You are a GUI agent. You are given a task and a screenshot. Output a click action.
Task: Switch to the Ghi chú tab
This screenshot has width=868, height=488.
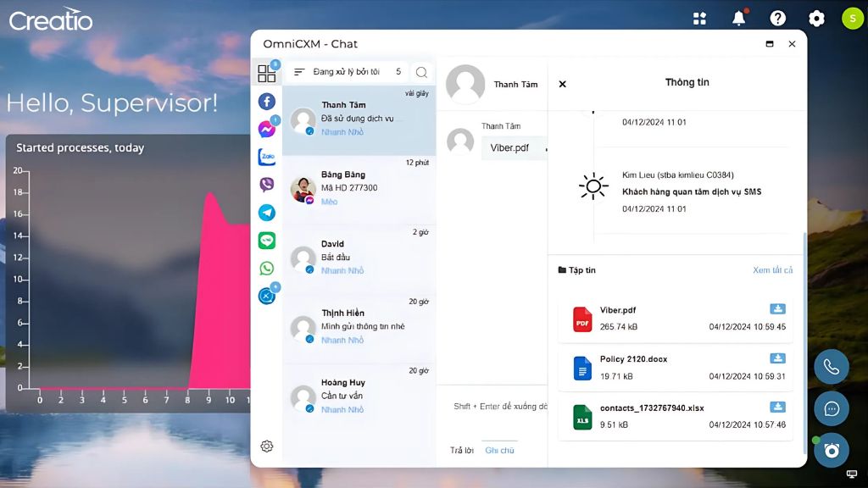pos(499,451)
